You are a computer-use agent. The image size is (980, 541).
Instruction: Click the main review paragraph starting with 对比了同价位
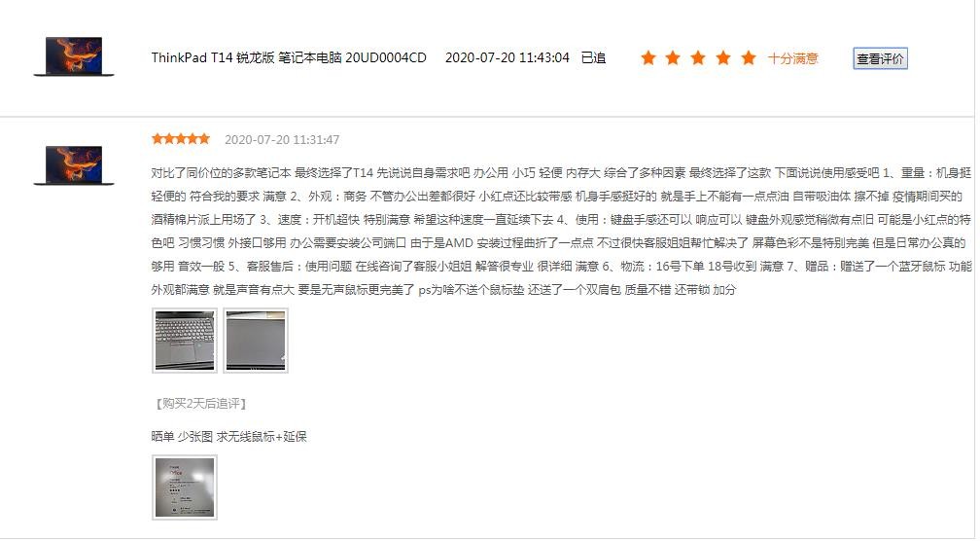point(561,231)
